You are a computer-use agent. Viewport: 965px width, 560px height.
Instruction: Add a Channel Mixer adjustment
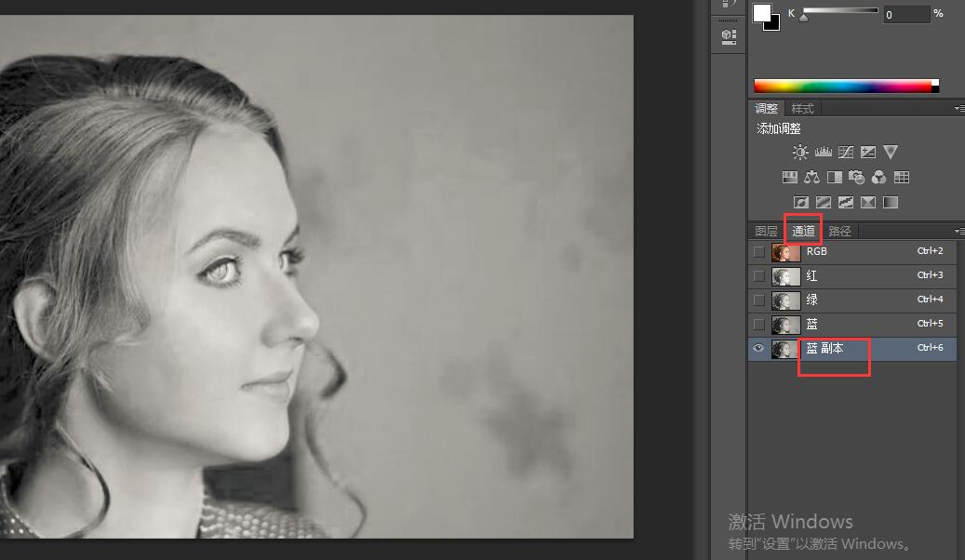[878, 178]
